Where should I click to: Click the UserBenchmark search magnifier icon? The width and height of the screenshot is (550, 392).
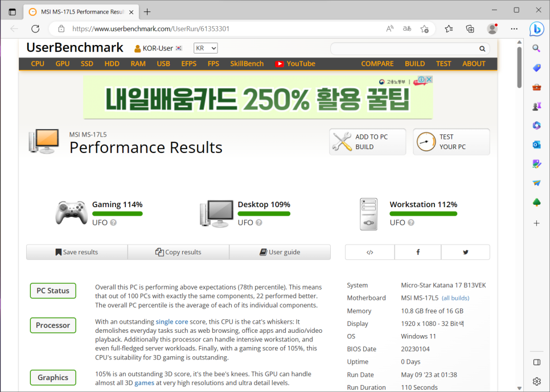(482, 49)
